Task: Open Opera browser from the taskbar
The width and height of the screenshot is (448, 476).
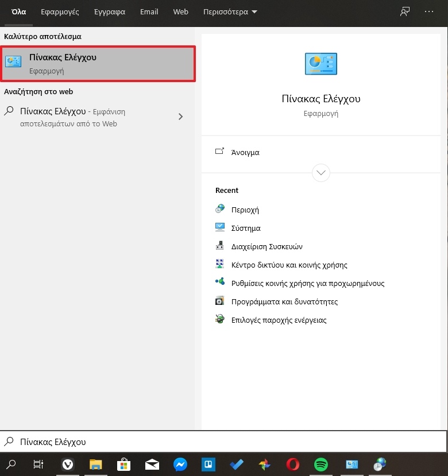Action: 293,464
